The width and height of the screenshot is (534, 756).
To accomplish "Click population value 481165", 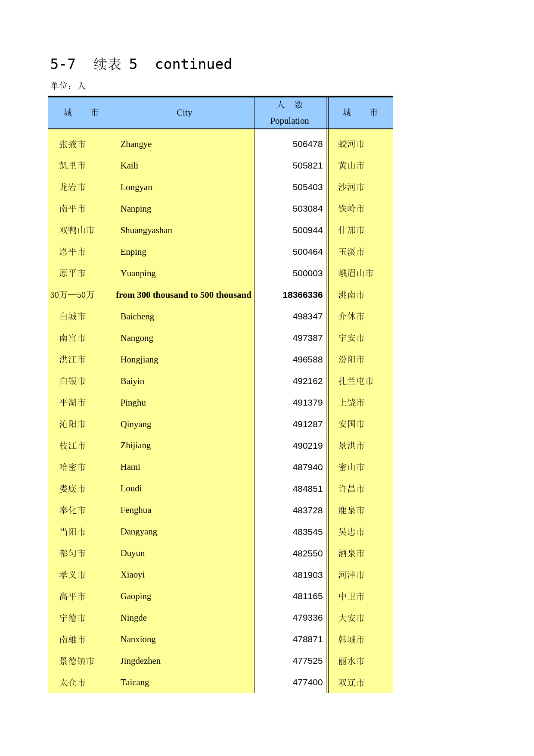I will 307,596.
